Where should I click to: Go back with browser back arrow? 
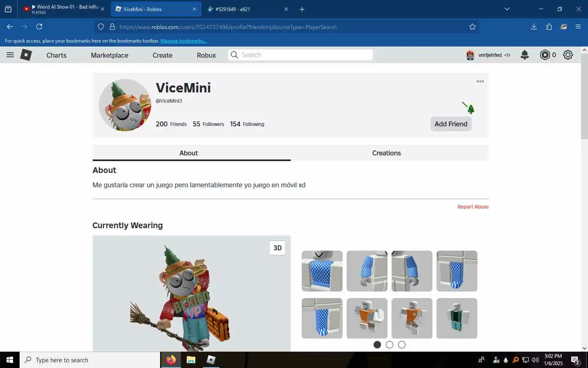pos(10,27)
